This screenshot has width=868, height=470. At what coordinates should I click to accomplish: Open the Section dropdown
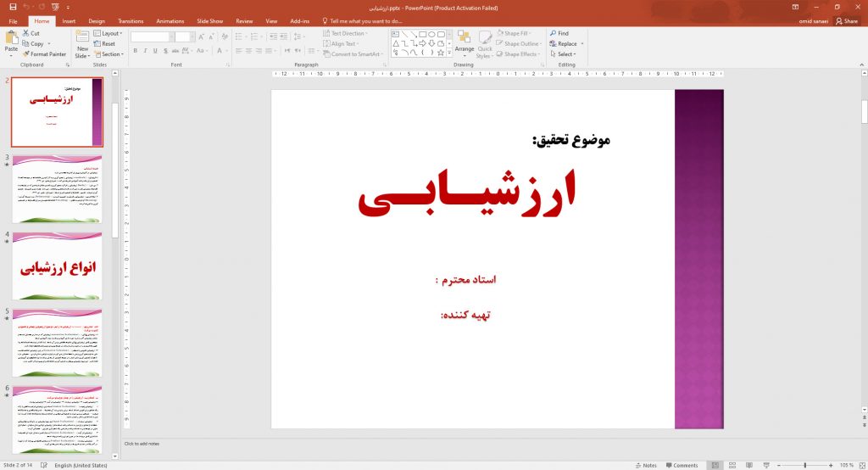point(108,54)
